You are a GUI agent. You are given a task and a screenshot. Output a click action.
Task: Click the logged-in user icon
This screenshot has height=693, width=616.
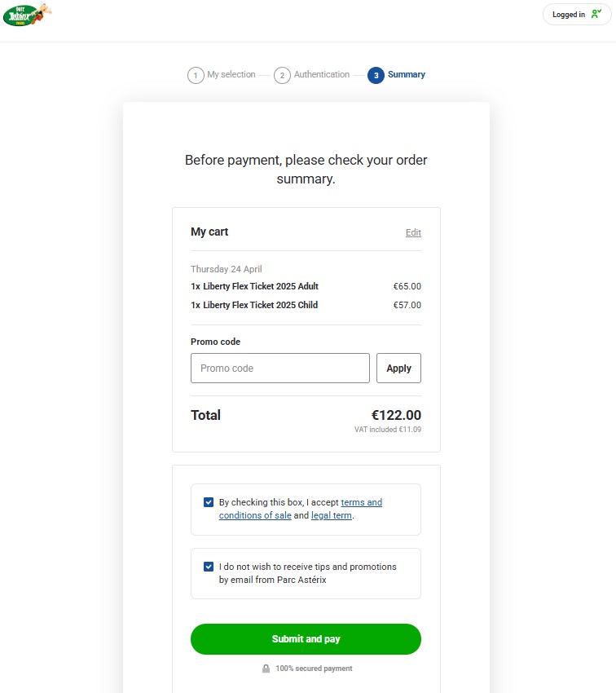(x=596, y=14)
